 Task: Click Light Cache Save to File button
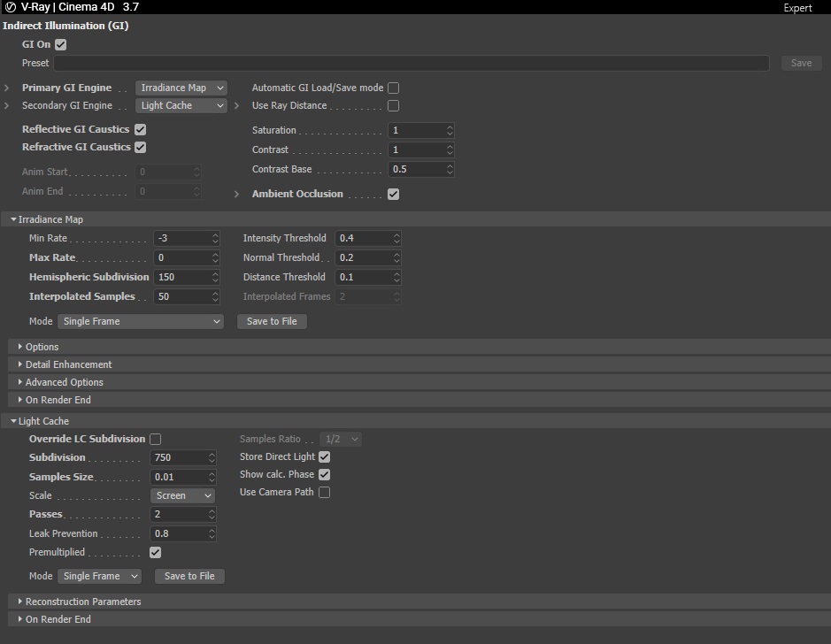click(x=189, y=576)
